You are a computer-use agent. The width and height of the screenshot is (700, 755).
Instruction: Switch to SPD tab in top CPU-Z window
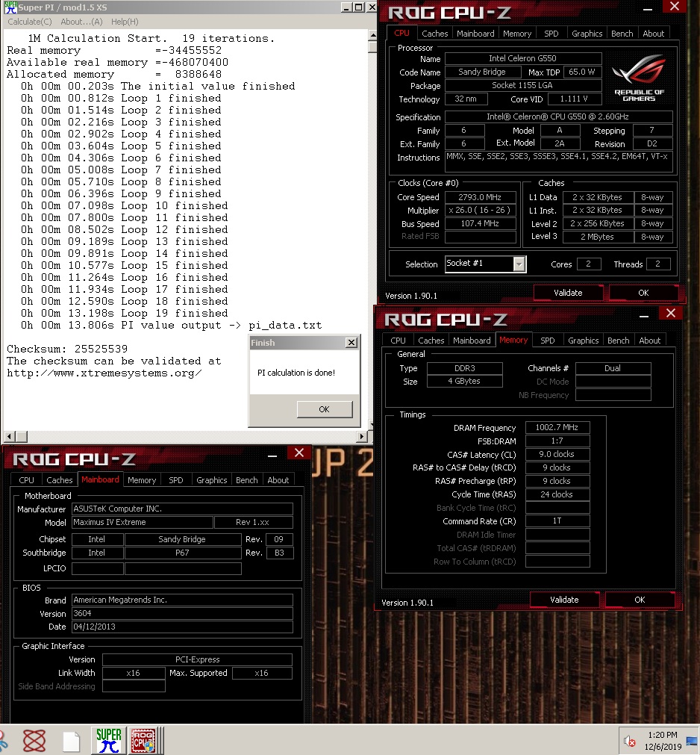point(551,34)
